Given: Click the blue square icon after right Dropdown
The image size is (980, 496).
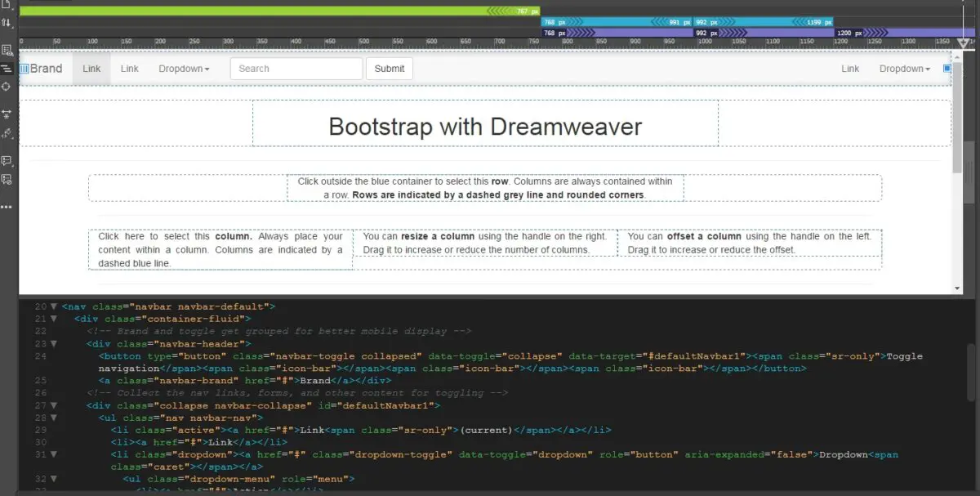Looking at the screenshot, I should tap(947, 69).
